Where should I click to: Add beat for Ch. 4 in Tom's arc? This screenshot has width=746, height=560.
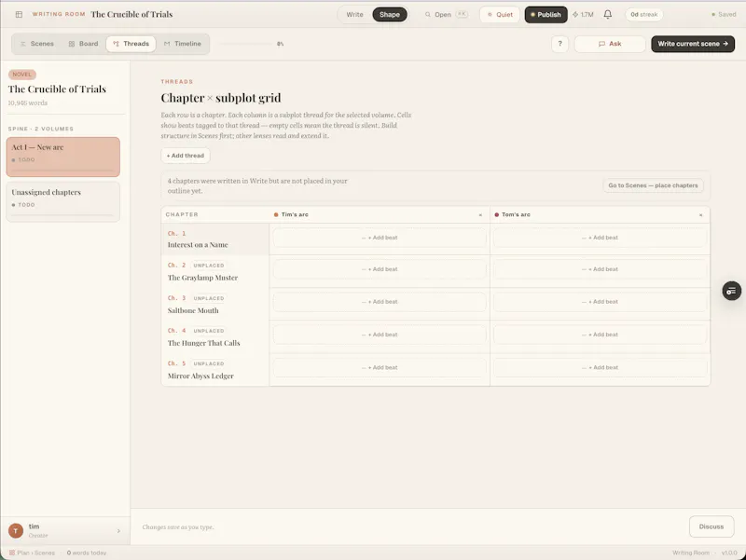click(x=600, y=335)
